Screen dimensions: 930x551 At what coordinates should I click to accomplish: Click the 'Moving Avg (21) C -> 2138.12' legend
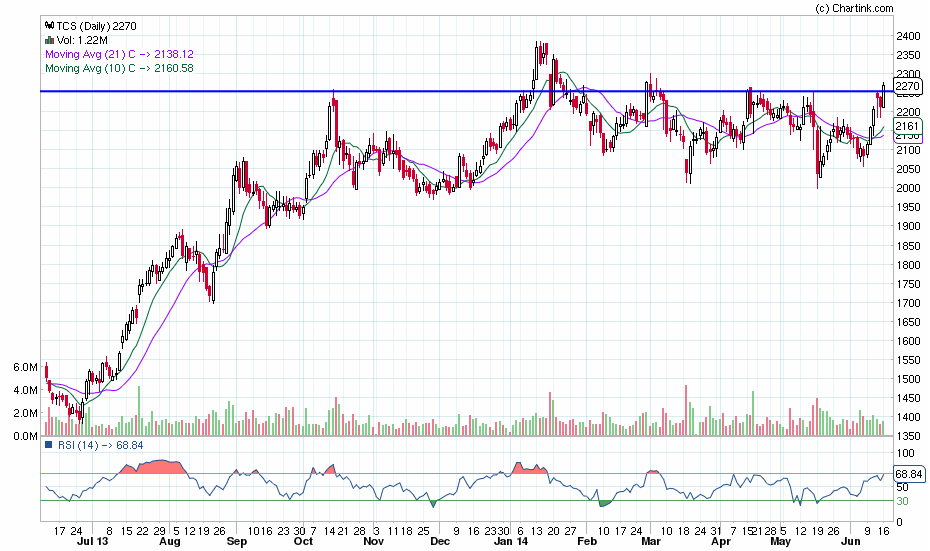119,54
